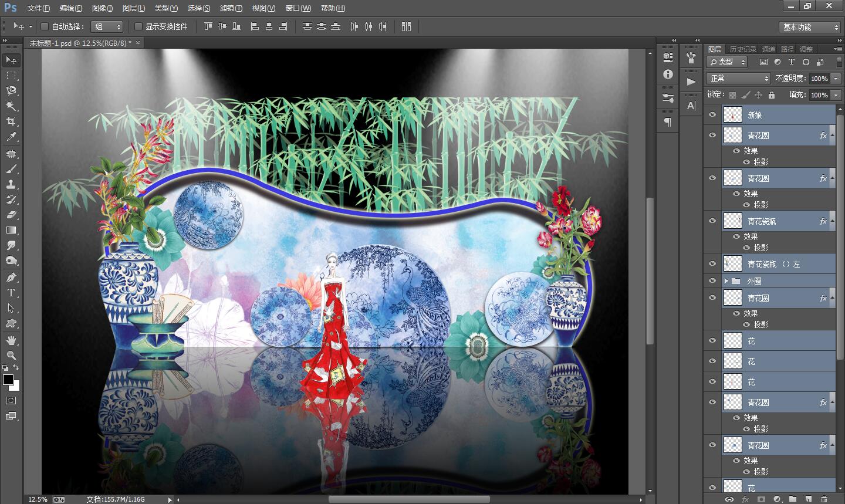Select the Clone Stamp tool
Screen dimensions: 845x504
coord(11,184)
